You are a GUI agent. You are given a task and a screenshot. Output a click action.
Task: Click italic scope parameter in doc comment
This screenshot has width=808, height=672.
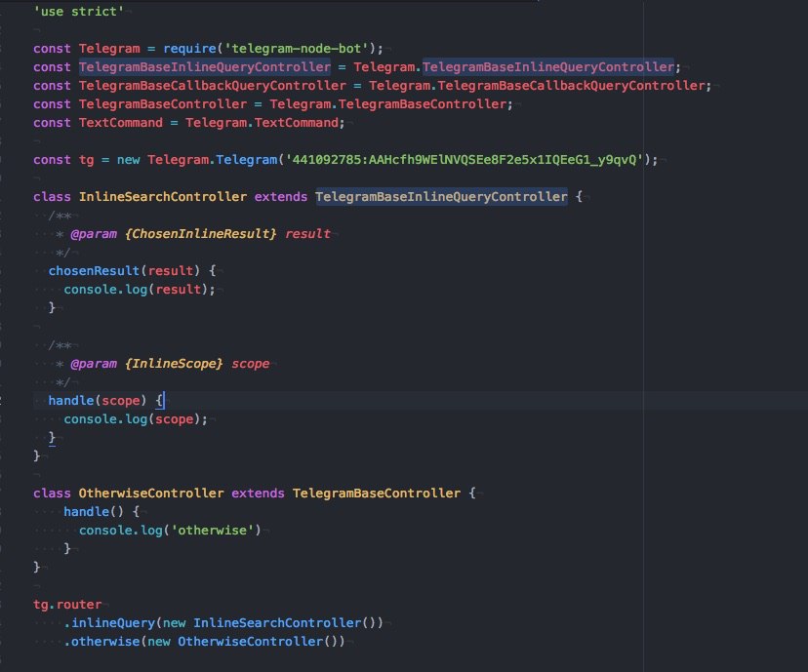pos(251,364)
